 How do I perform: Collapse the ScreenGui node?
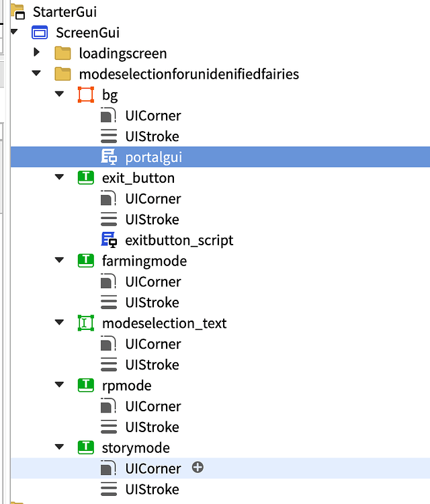pyautogui.click(x=14, y=32)
